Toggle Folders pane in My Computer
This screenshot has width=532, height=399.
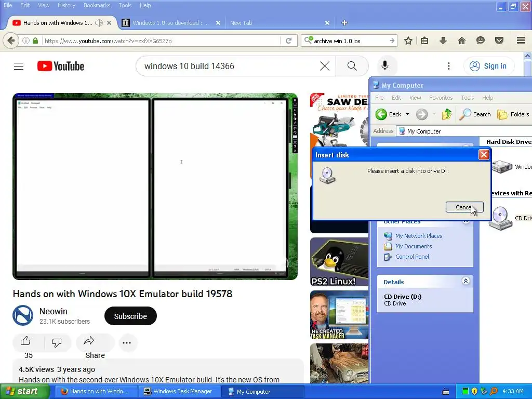point(513,114)
